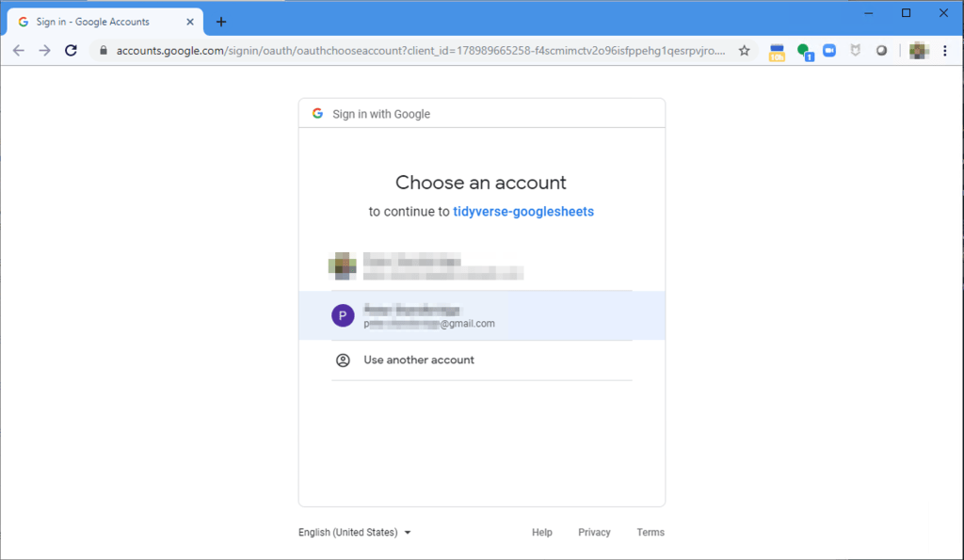Reload the Google sign-in page
Screen dimensions: 964x560
(71, 51)
